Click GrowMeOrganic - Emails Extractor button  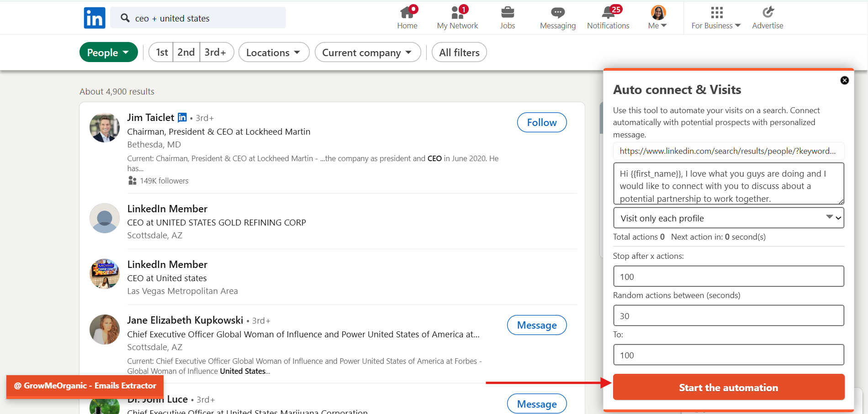tap(85, 386)
